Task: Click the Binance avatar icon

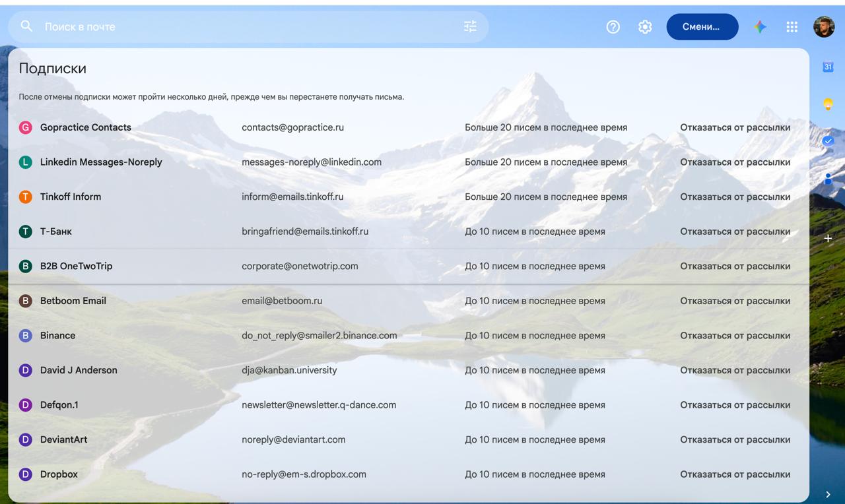Action: (x=26, y=336)
